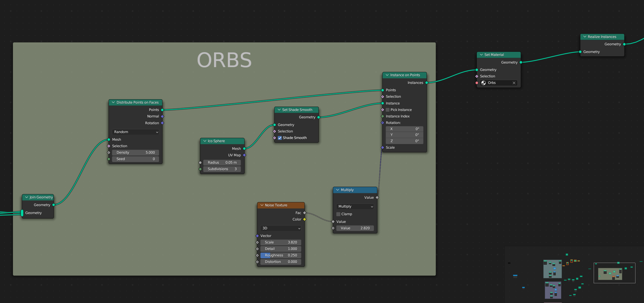
Task: Click the Distribute Points Rotation output socket
Action: point(162,123)
